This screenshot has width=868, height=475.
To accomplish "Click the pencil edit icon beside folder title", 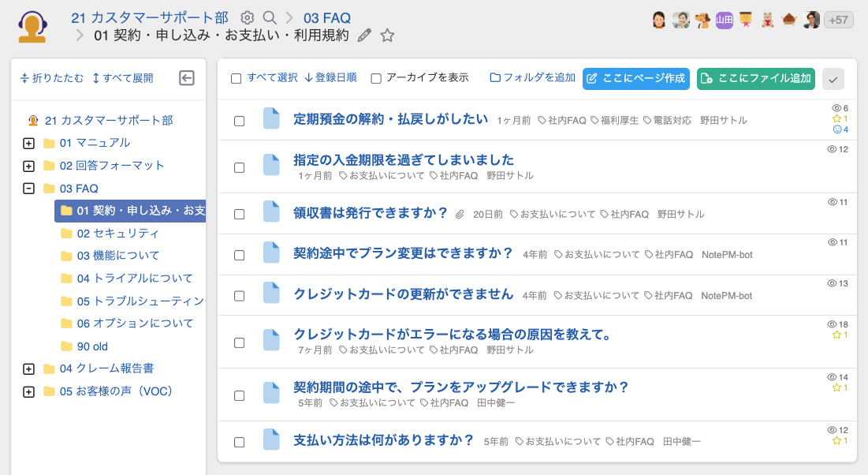I will click(364, 36).
